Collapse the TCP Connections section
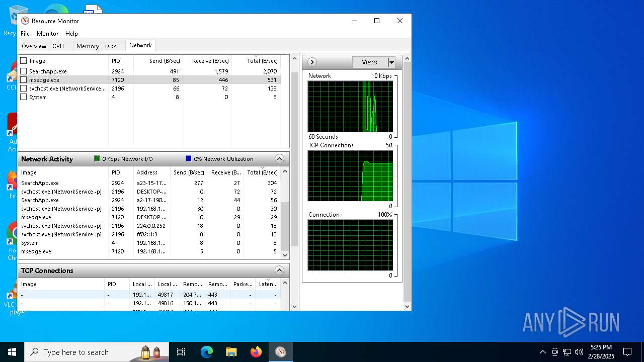This screenshot has width=644, height=362. [279, 270]
